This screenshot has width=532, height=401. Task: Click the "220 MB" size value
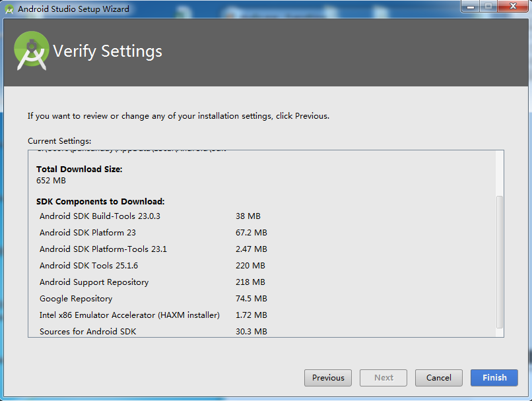[250, 265]
